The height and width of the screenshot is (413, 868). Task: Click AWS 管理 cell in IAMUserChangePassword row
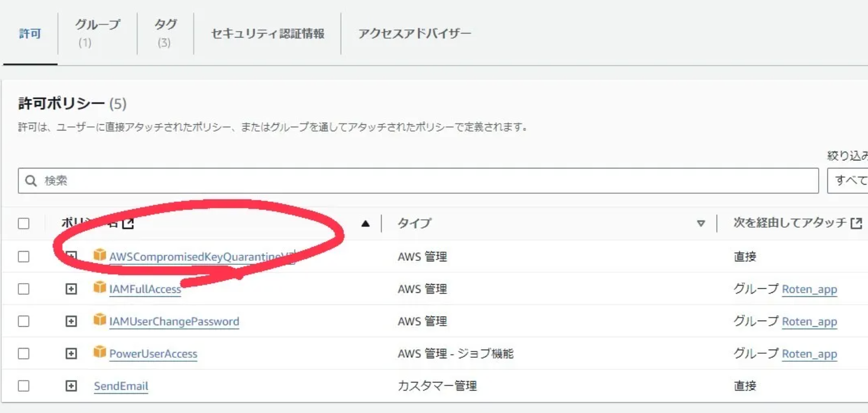422,322
